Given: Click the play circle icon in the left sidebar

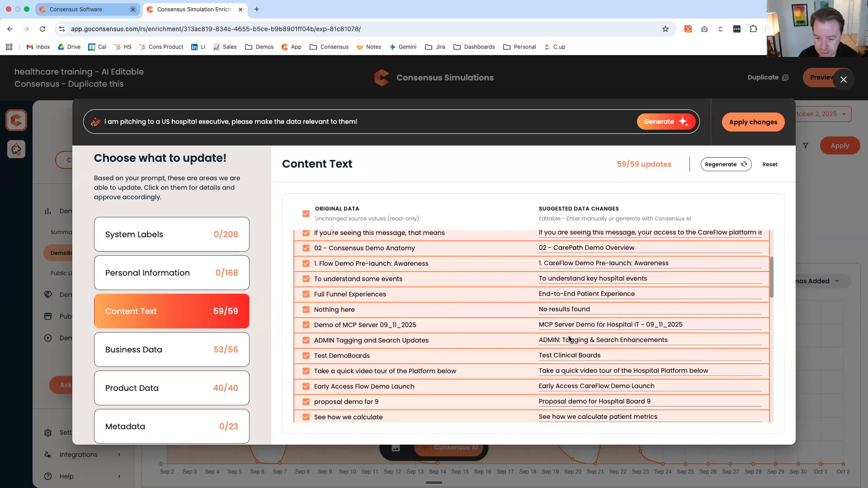Looking at the screenshot, I should tap(48, 338).
